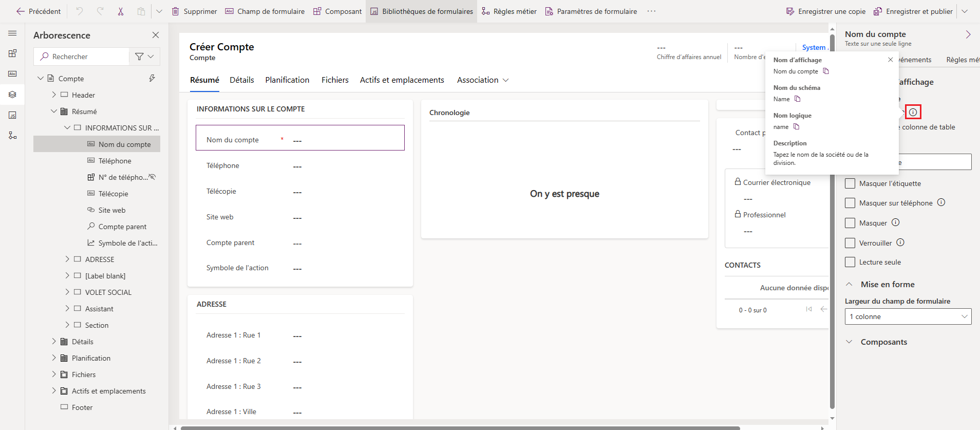Image resolution: width=980 pixels, height=430 pixels.
Task: Click the paste clipboard icon
Action: pyautogui.click(x=141, y=11)
